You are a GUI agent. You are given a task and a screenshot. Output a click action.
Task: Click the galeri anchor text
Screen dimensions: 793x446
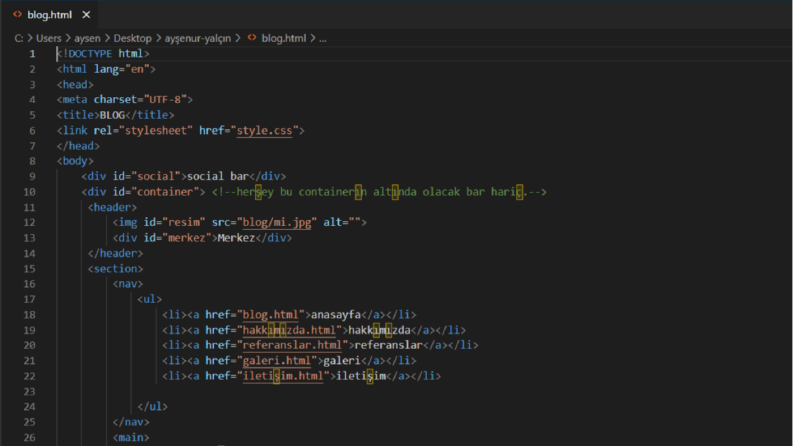tap(342, 361)
